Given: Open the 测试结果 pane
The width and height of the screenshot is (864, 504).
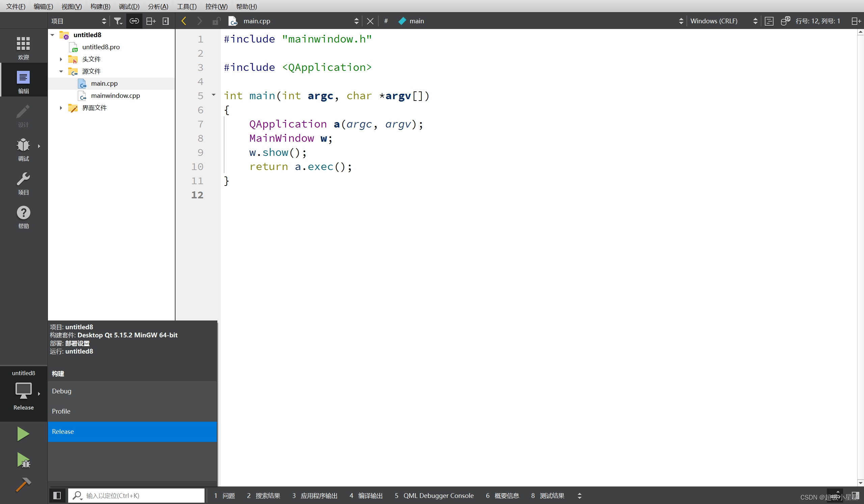Looking at the screenshot, I should 547,496.
